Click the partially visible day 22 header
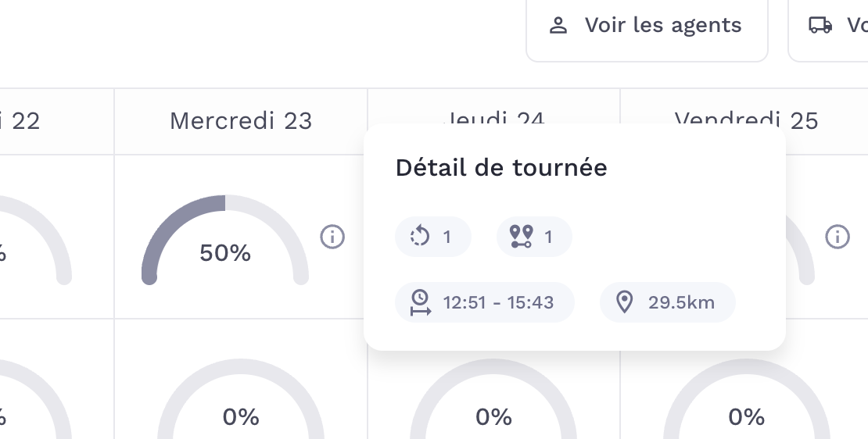The height and width of the screenshot is (439, 868). 23,121
